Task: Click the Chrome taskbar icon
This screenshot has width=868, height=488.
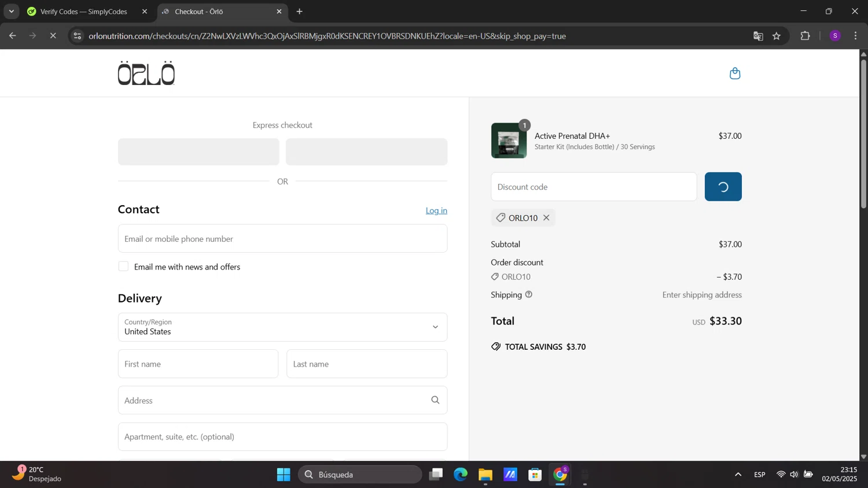Action: [x=560, y=475]
